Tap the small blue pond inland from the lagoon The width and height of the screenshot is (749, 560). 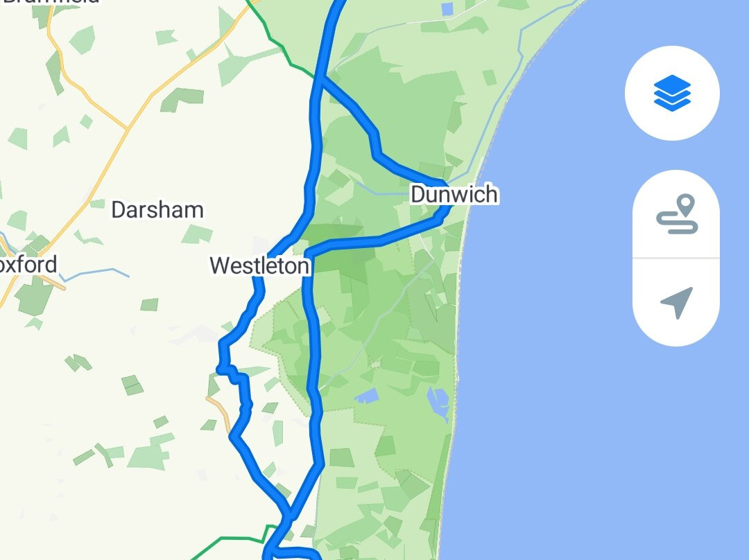pos(367,396)
